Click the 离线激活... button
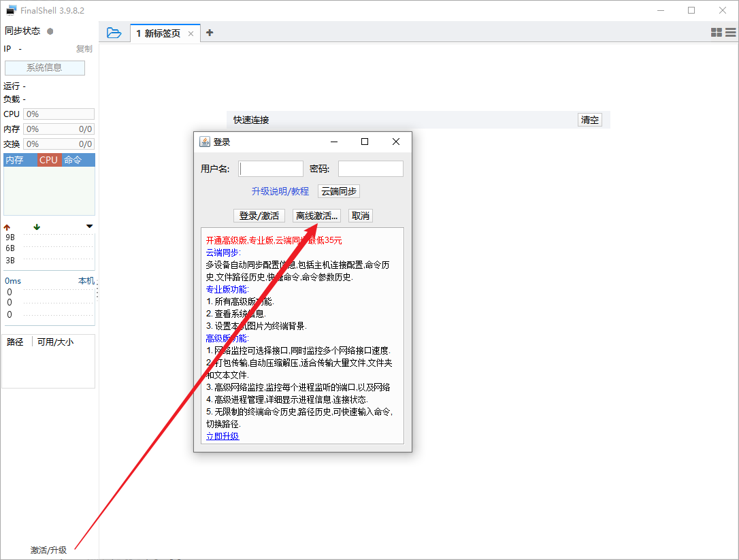 coord(316,216)
